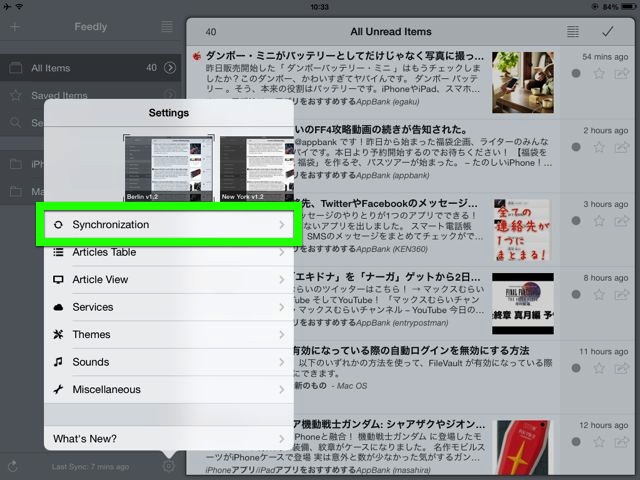Click the Wi-Fi icon in status bar

pyautogui.click(x=19, y=7)
